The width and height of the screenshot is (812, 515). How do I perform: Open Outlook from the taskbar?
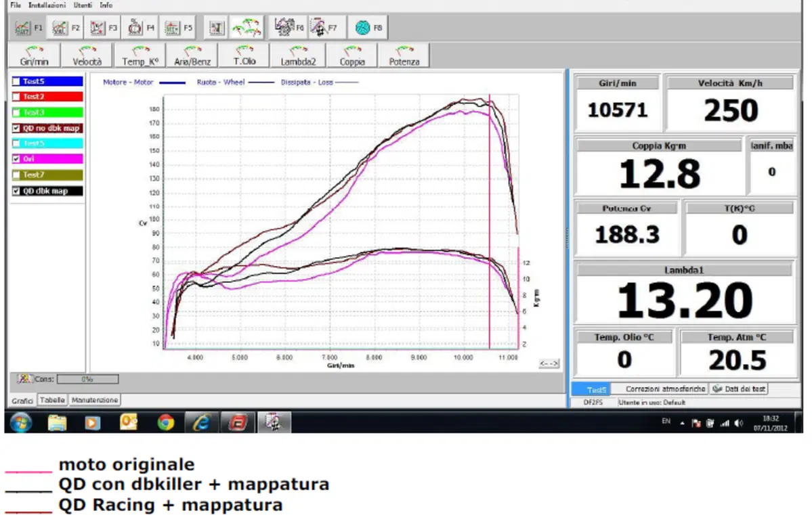point(129,423)
